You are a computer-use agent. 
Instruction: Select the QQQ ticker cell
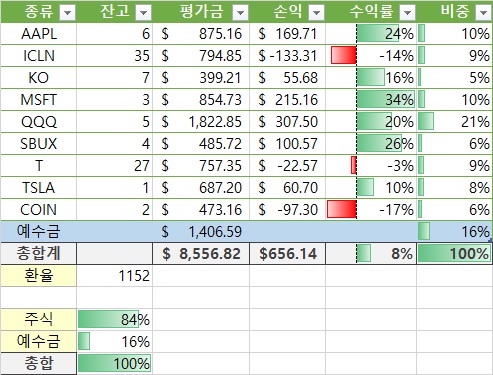point(39,122)
